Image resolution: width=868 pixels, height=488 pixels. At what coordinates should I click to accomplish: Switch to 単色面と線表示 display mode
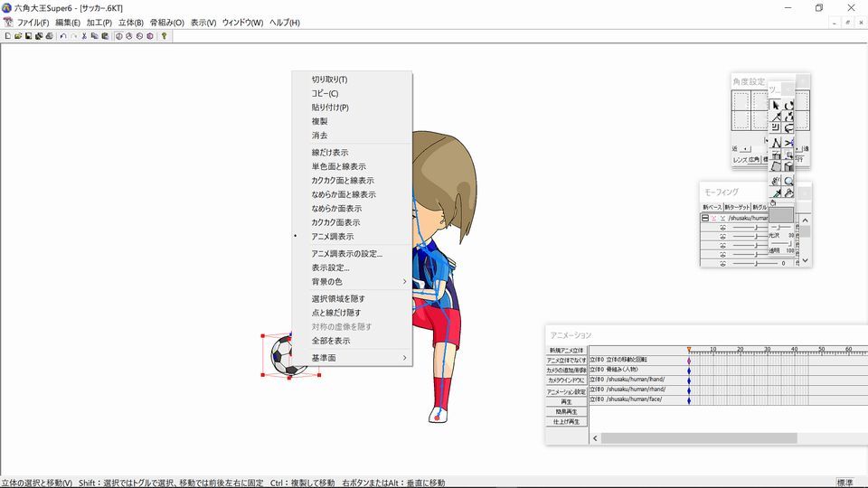[x=352, y=166]
